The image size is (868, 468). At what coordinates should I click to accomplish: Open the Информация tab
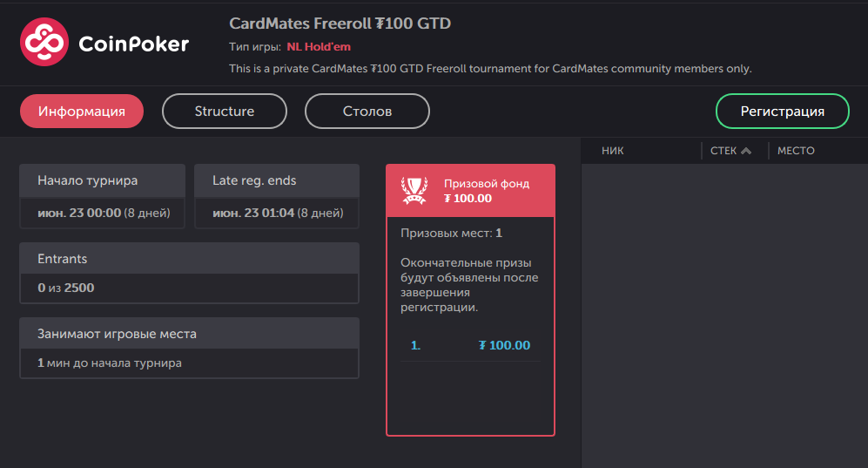(x=82, y=112)
